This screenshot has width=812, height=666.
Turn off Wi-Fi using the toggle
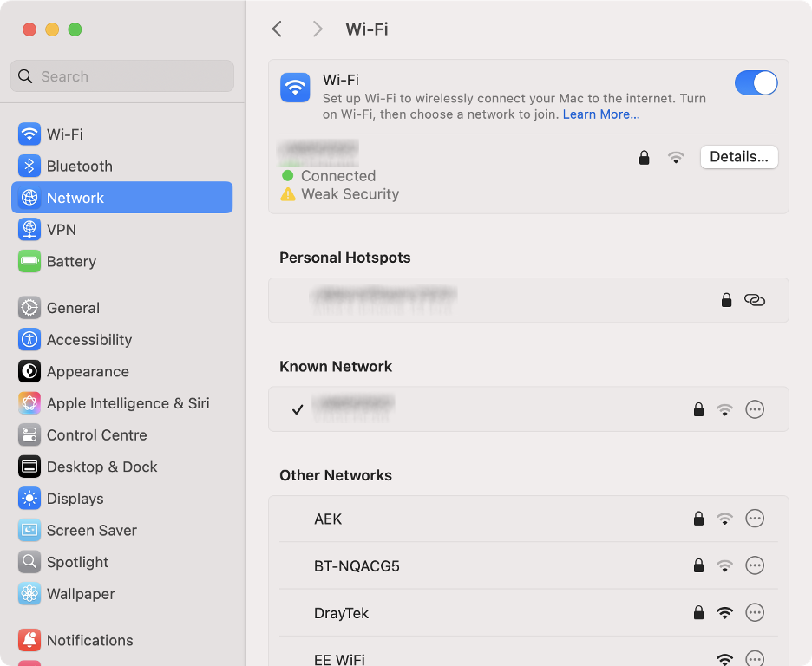pyautogui.click(x=756, y=82)
